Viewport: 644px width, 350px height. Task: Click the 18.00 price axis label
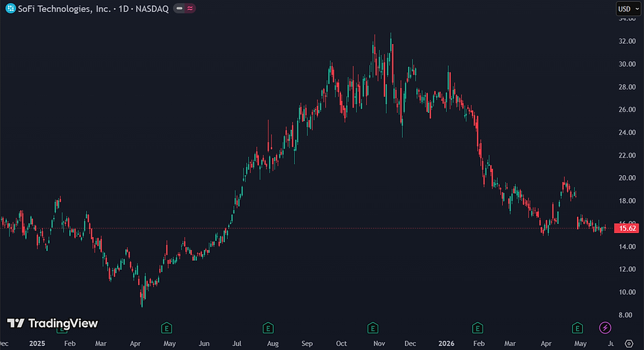tap(627, 201)
